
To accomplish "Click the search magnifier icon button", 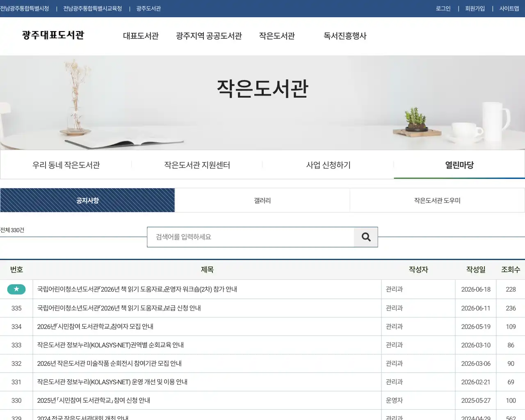I will (366, 237).
